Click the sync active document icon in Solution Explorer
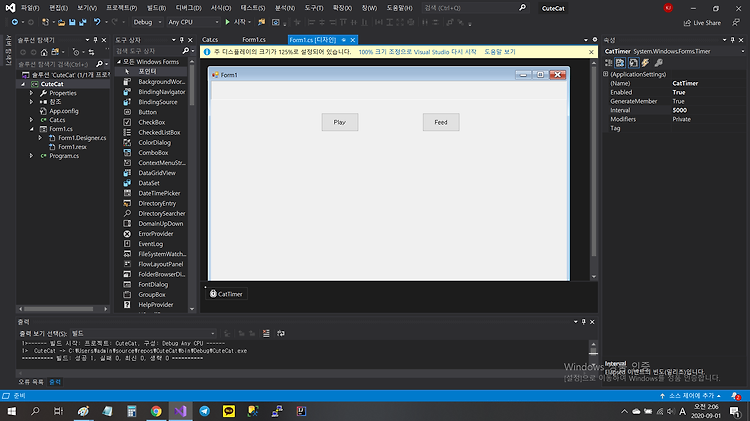This screenshot has height=421, width=750. (x=91, y=52)
